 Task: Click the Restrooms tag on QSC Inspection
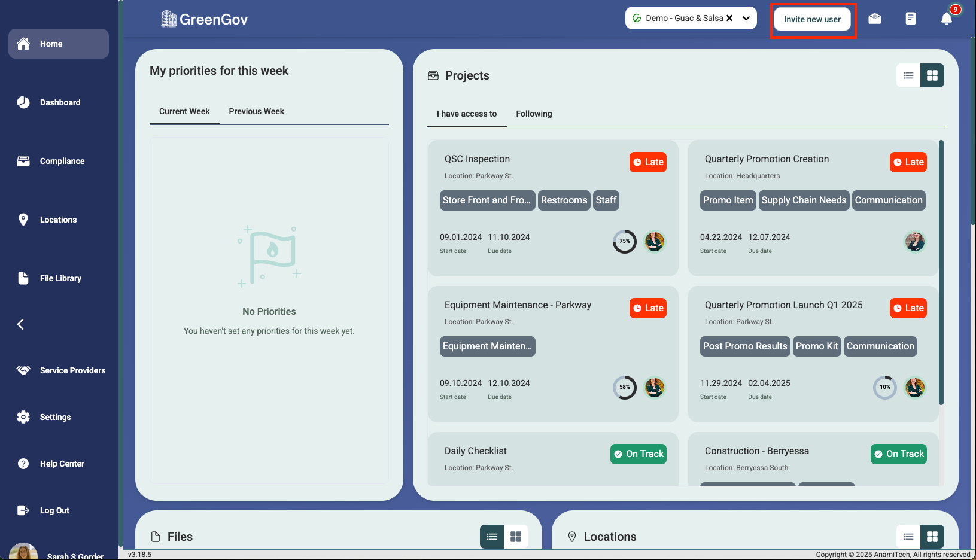pos(564,200)
